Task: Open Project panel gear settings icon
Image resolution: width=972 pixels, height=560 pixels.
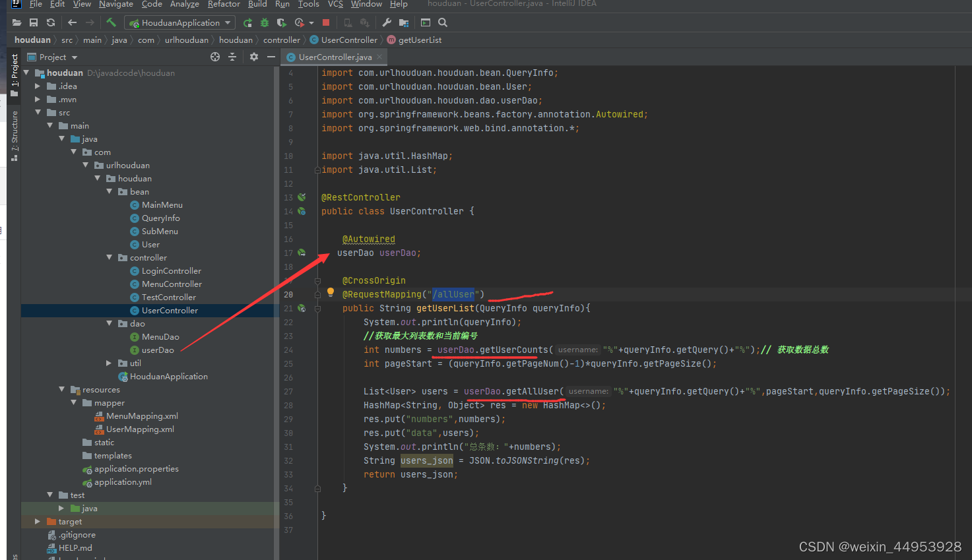Action: pyautogui.click(x=254, y=57)
